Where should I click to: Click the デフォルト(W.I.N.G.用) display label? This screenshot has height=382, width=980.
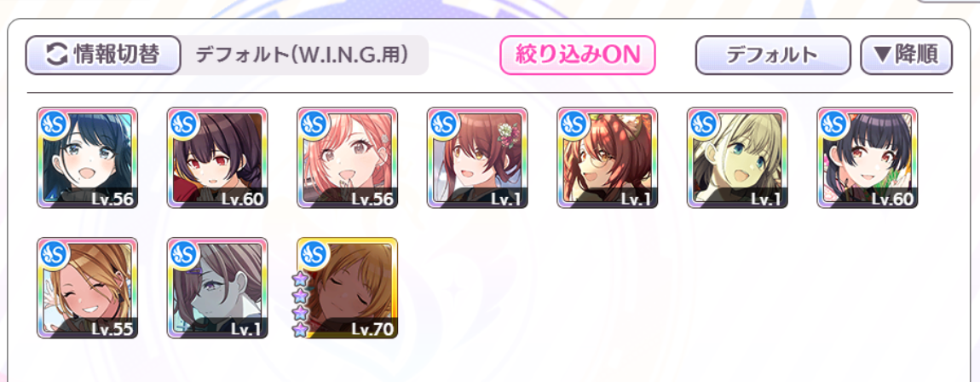302,55
